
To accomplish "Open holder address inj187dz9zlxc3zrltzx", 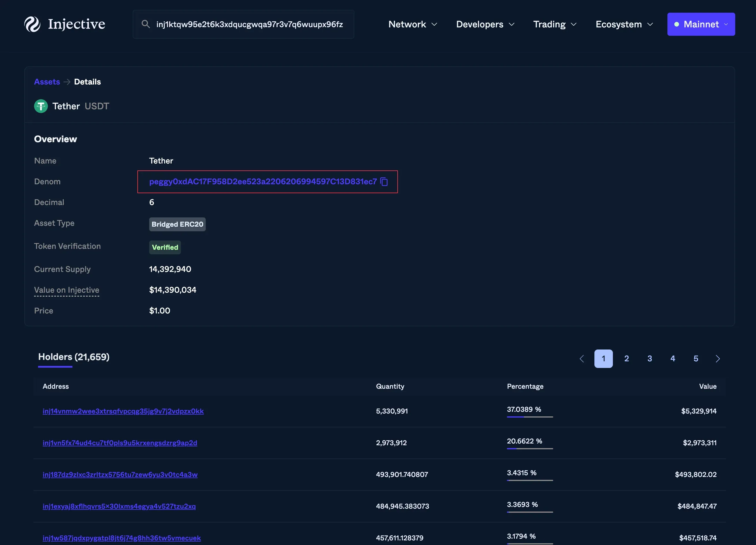I will (x=120, y=474).
